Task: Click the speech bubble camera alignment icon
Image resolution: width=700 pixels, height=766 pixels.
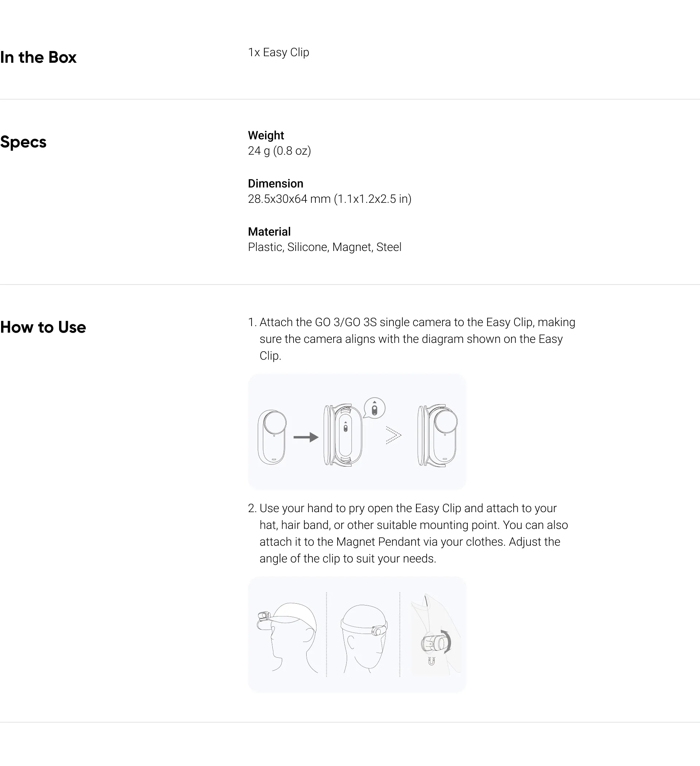Action: tap(374, 408)
